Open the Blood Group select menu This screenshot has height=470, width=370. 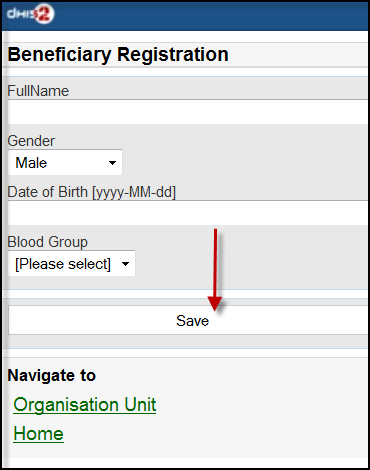point(72,264)
